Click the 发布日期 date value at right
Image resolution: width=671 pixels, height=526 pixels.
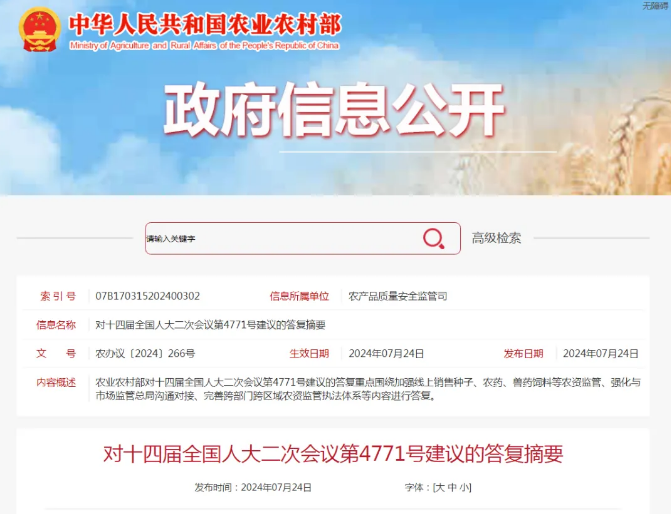pyautogui.click(x=600, y=354)
